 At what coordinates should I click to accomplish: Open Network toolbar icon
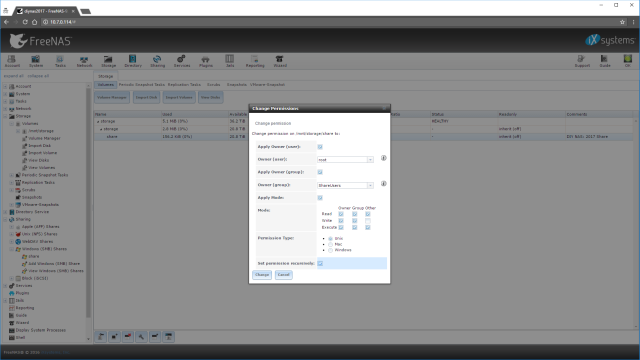click(84, 61)
